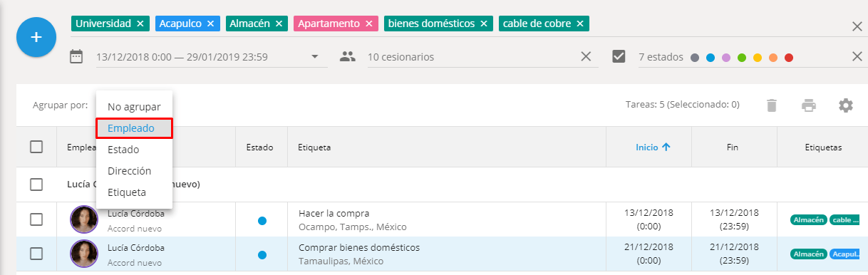Choose No agrupar grouping option
This screenshot has height=275, width=868.
click(134, 107)
